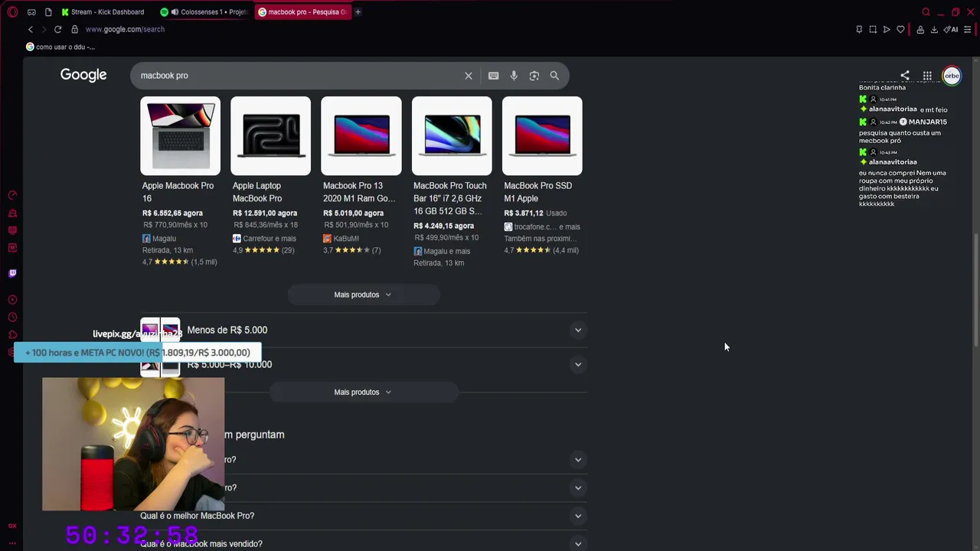Open Twitch in the sidebar
Screen dimensions: 980x551
tap(12, 273)
